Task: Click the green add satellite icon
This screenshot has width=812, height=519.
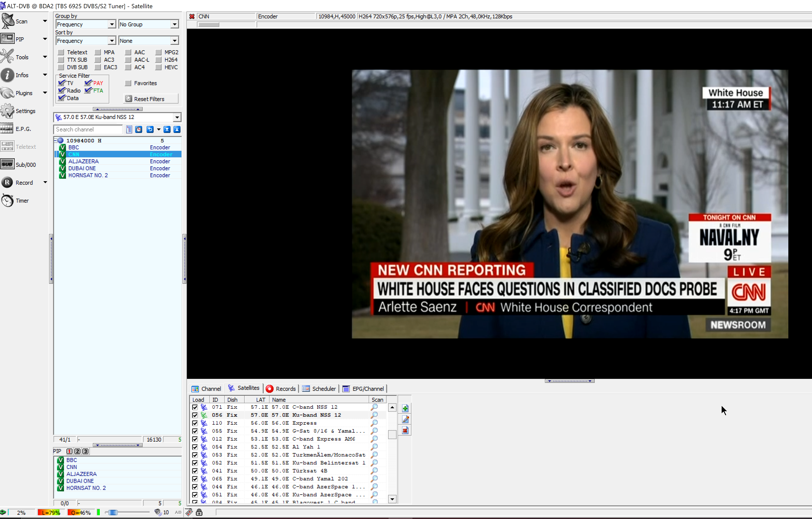Action: pos(405,408)
